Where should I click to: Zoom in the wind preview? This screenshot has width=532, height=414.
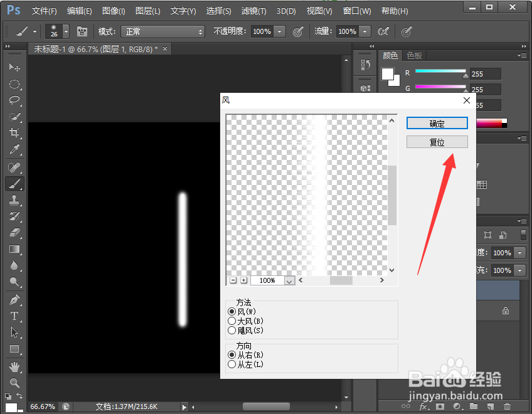(x=244, y=280)
